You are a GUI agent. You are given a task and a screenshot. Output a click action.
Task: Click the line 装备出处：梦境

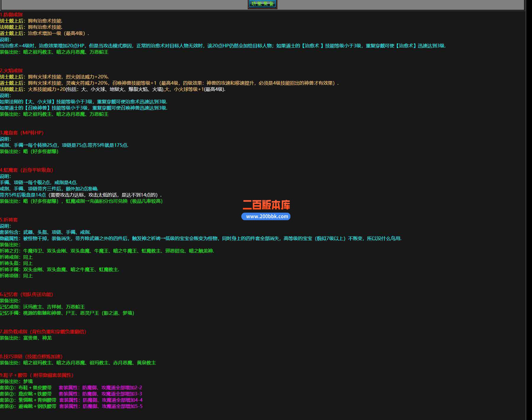(x=16, y=381)
